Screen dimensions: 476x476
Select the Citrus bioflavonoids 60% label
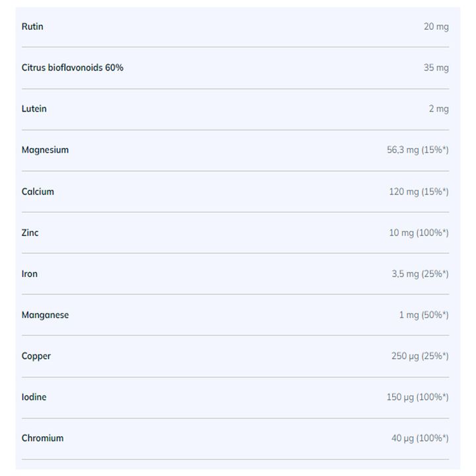click(x=72, y=67)
